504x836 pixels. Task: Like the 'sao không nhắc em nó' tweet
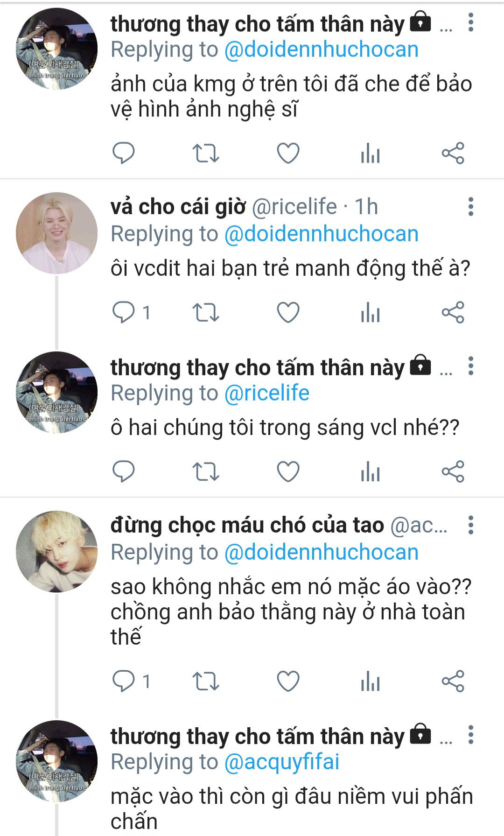288,681
